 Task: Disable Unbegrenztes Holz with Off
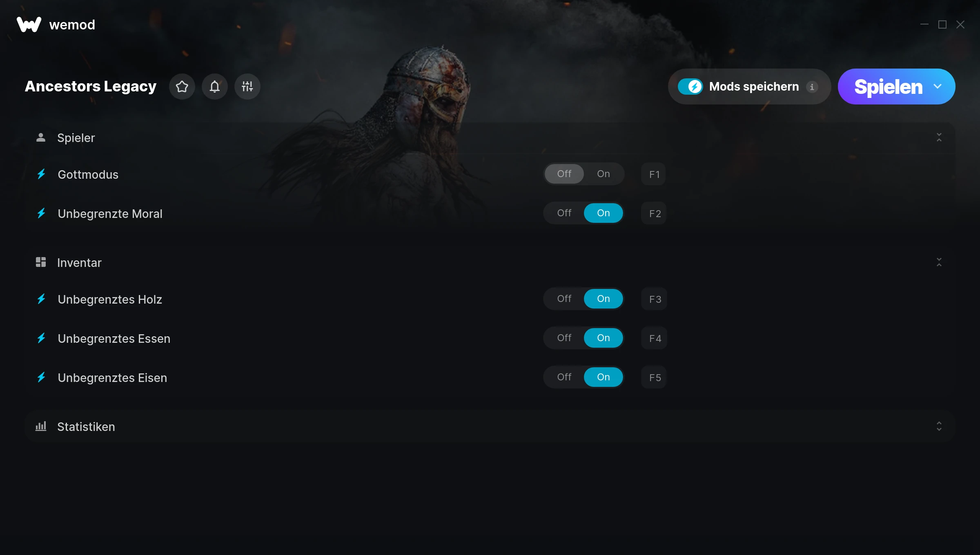(564, 299)
